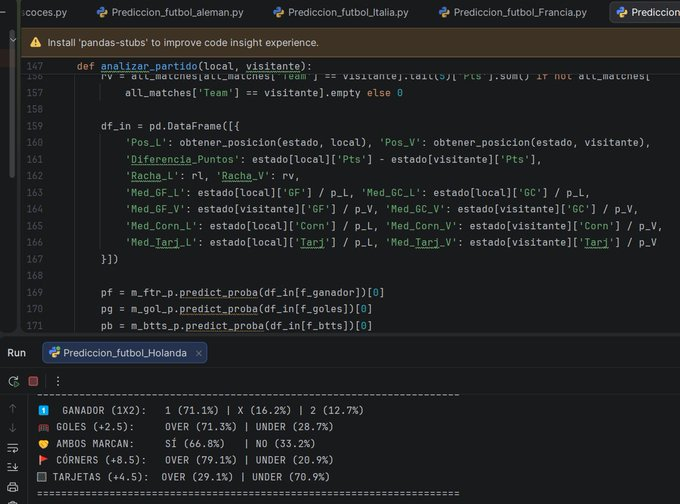Toggle soft-wrap in the console output
Image resolution: width=680 pixels, height=504 pixels.
(x=13, y=448)
